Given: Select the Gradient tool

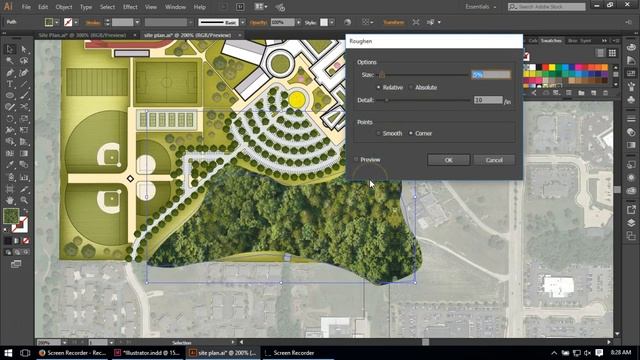Looking at the screenshot, I should click(x=24, y=153).
